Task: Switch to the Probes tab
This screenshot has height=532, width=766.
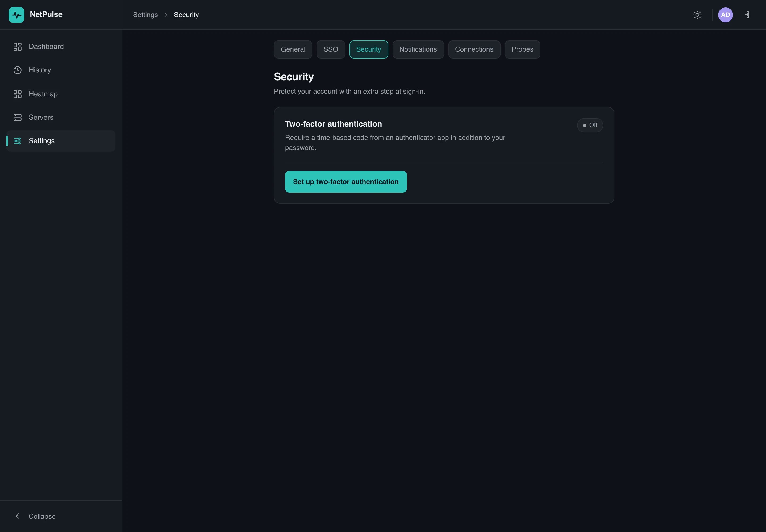Action: (522, 49)
